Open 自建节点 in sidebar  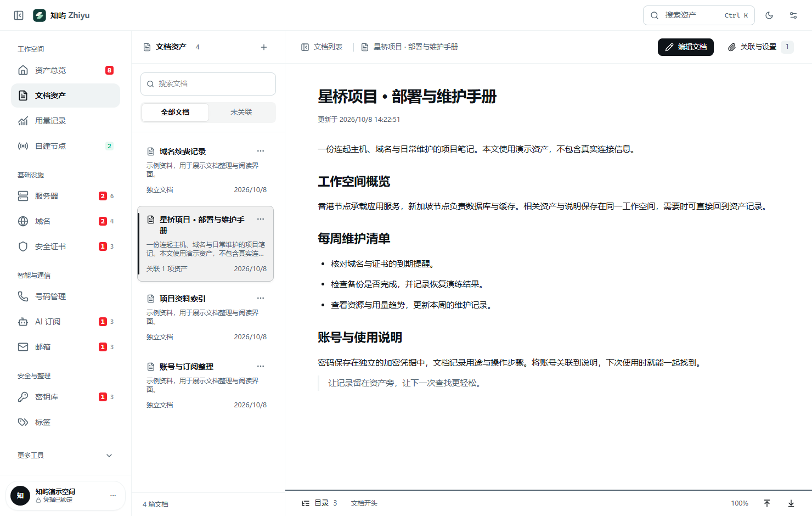(66, 146)
